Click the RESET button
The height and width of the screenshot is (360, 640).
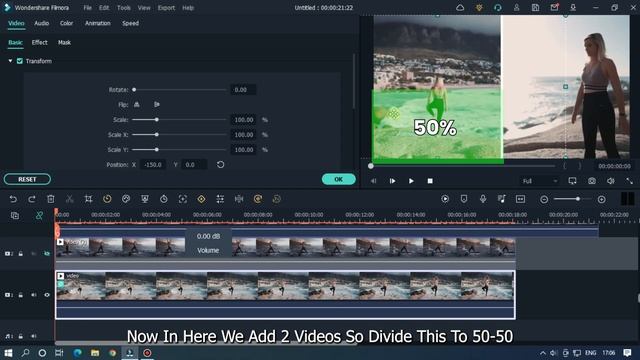(x=27, y=179)
